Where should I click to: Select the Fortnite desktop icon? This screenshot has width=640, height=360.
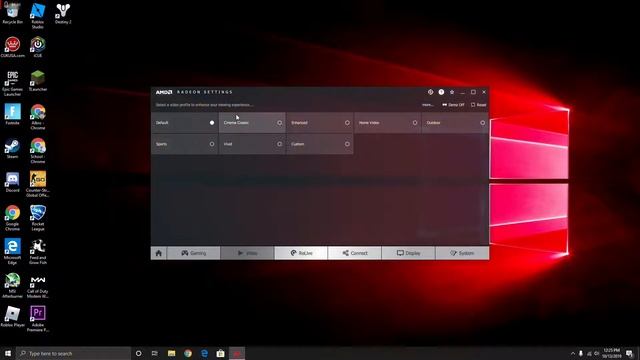point(12,114)
